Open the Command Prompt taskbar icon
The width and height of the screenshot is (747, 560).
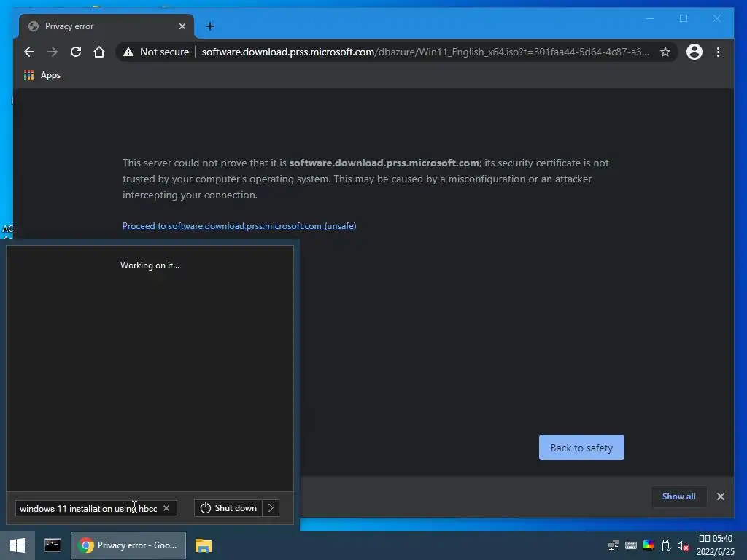pos(53,545)
